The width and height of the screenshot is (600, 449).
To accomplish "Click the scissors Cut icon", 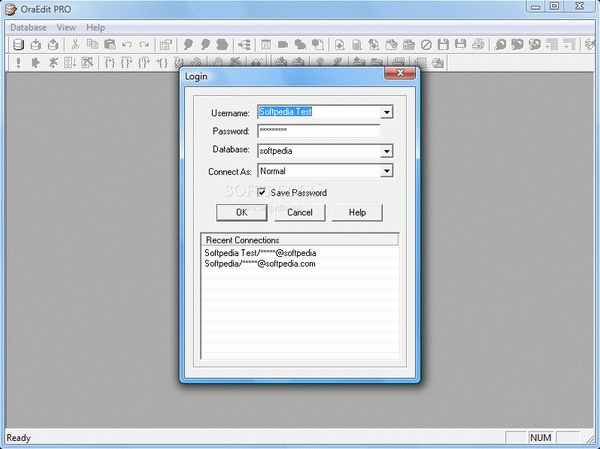I will click(74, 45).
